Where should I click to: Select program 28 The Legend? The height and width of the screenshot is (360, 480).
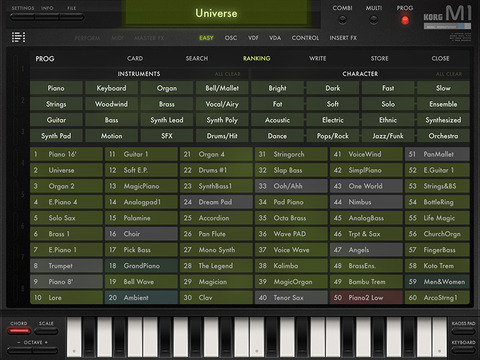pyautogui.click(x=216, y=266)
